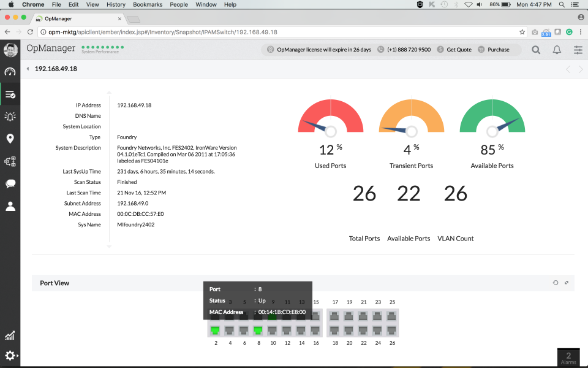Viewport: 588px width, 368px height.
Task: Expand the device details down arrow
Action: [108, 247]
